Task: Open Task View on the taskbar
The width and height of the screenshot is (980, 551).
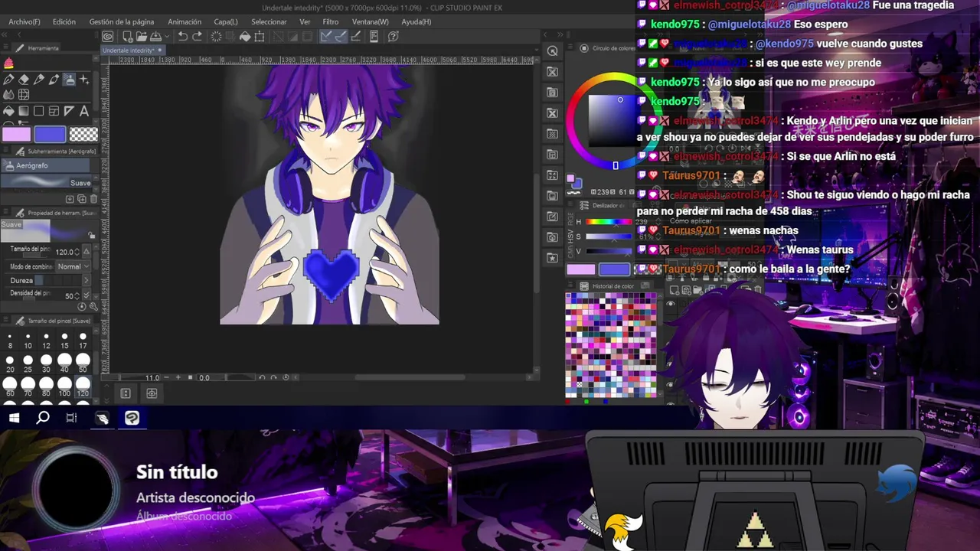Action: 71,418
